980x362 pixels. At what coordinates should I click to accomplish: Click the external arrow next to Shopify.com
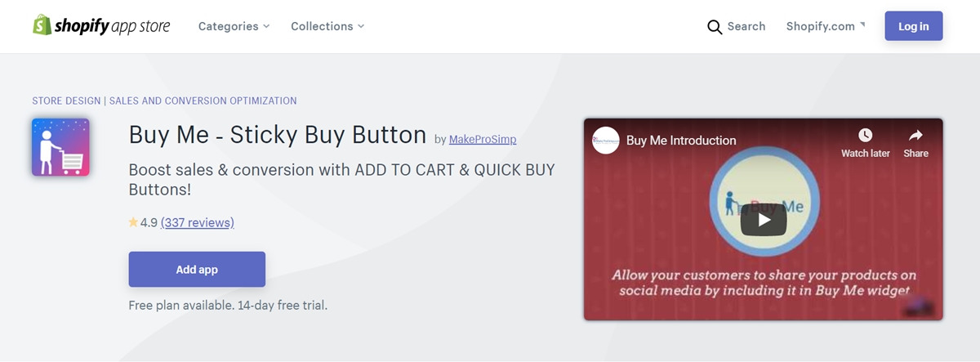862,25
